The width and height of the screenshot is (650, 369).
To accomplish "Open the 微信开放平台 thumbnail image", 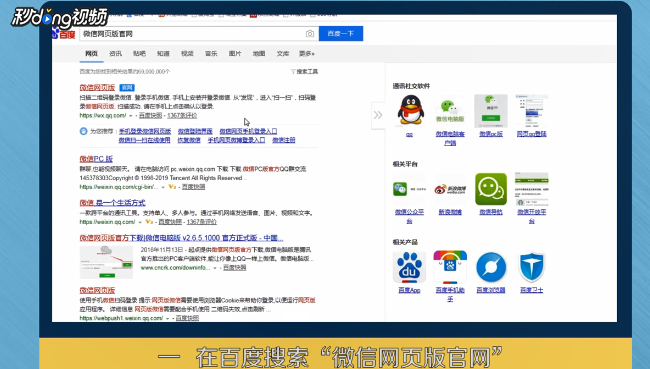I will point(531,189).
